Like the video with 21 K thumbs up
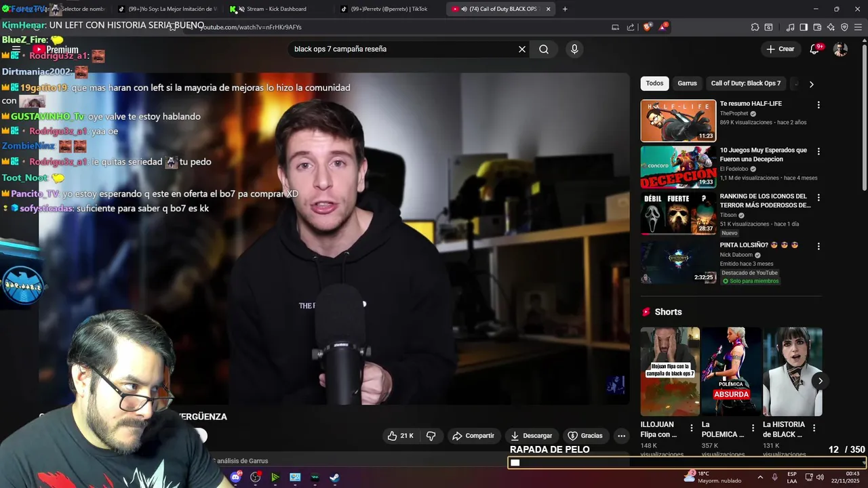The width and height of the screenshot is (868, 488). pos(400,436)
